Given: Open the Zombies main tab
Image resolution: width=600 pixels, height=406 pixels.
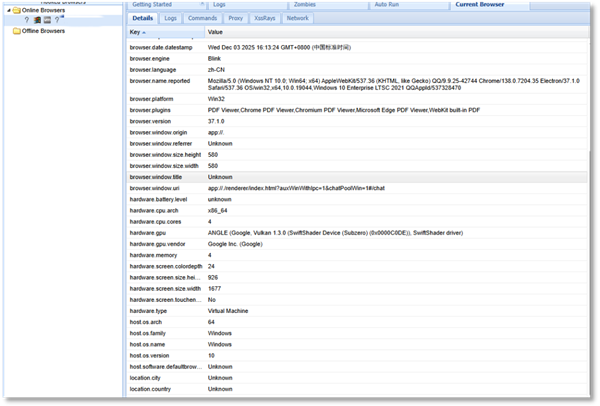Looking at the screenshot, I should [x=299, y=5].
